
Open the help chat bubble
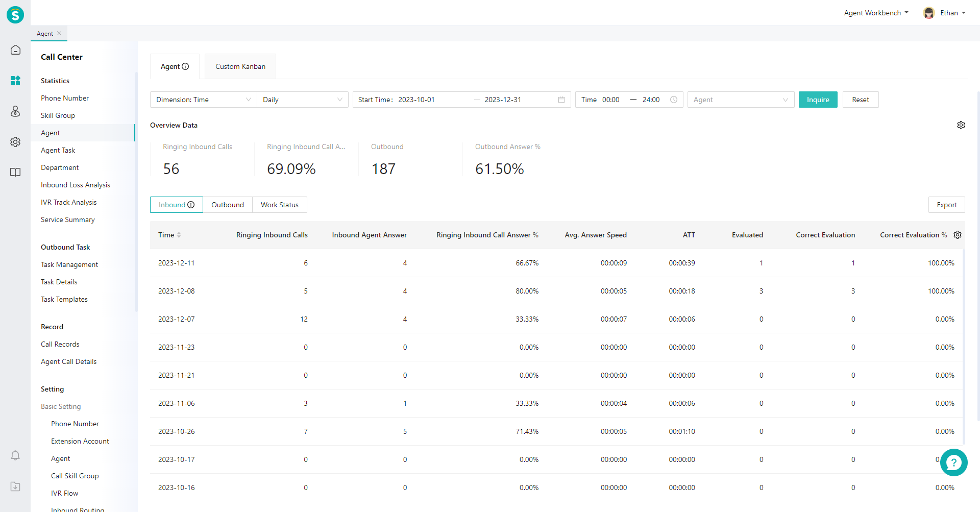(x=953, y=462)
